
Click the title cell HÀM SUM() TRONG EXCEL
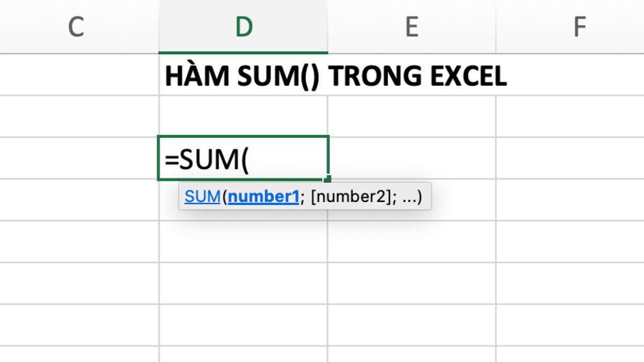coord(243,75)
